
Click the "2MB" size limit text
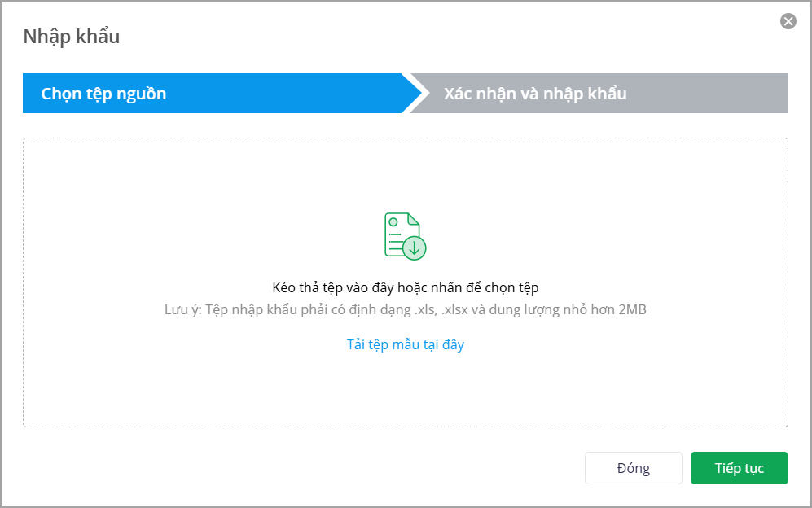pos(632,310)
